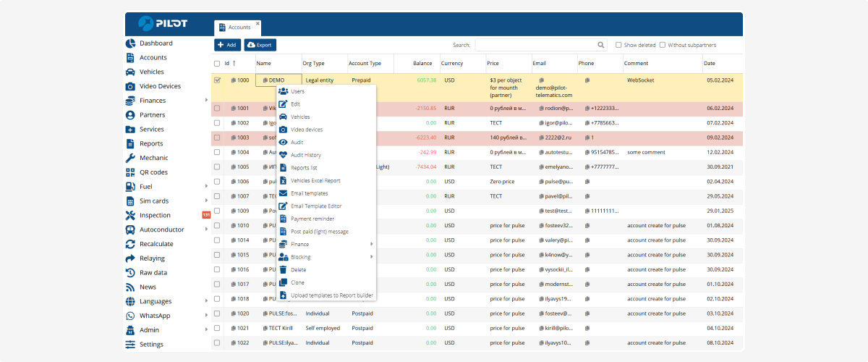868x362 pixels.
Task: Copy icon next to DEMO email
Action: point(540,80)
